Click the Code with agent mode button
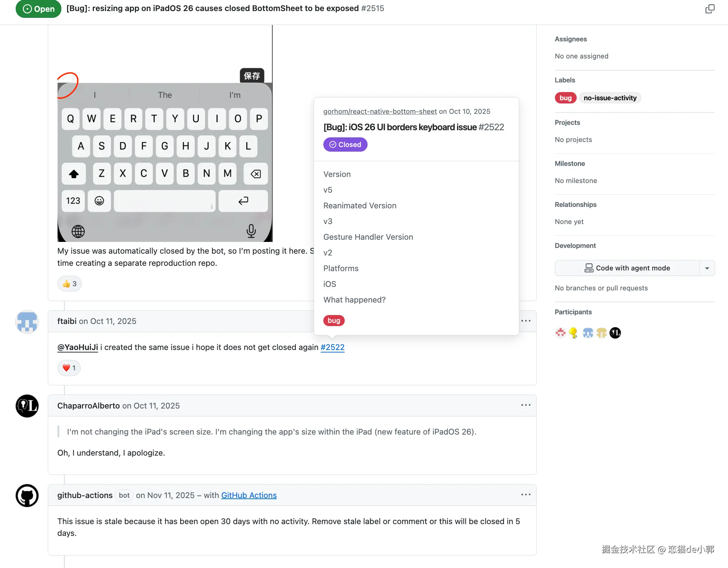Viewport: 728px width, 568px height. (627, 268)
